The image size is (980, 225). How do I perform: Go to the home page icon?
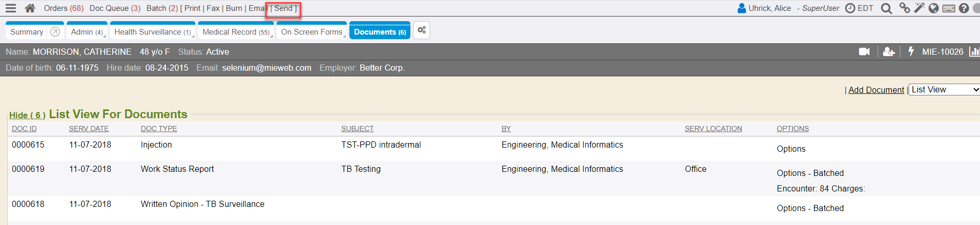tap(30, 8)
